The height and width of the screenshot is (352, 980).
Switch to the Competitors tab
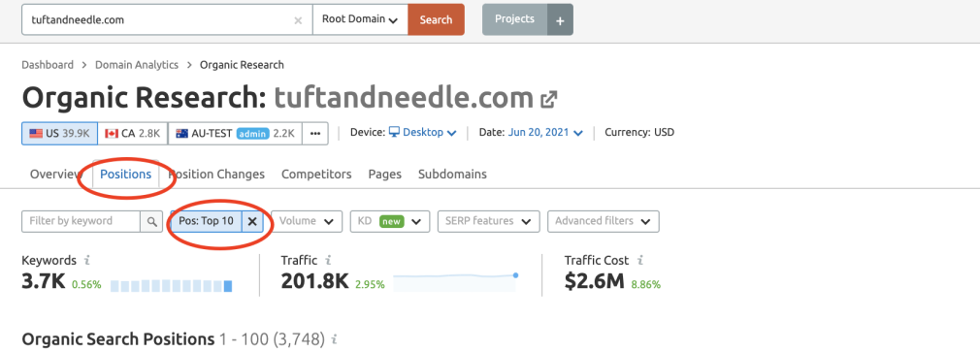pos(316,175)
